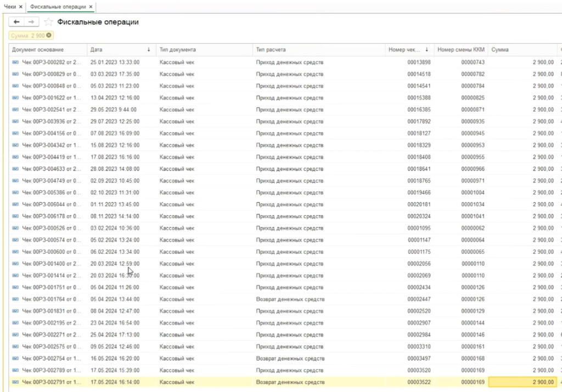Select receipt number 00003520
562x392 pixels.
pos(419,370)
